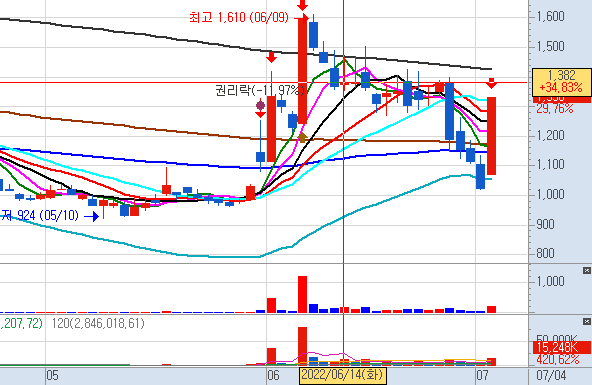The image size is (592, 385).
Task: Click the blue arrow pointing to the 924 low
Action: click(92, 216)
